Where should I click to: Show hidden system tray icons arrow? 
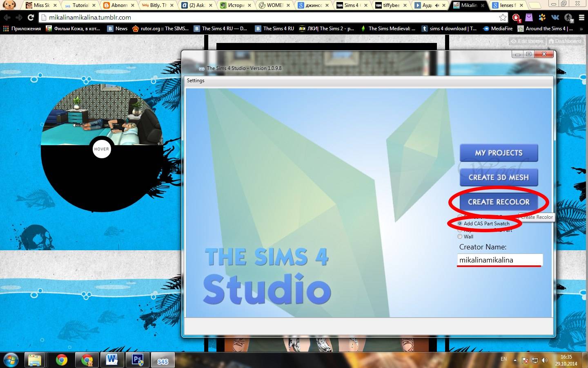515,360
